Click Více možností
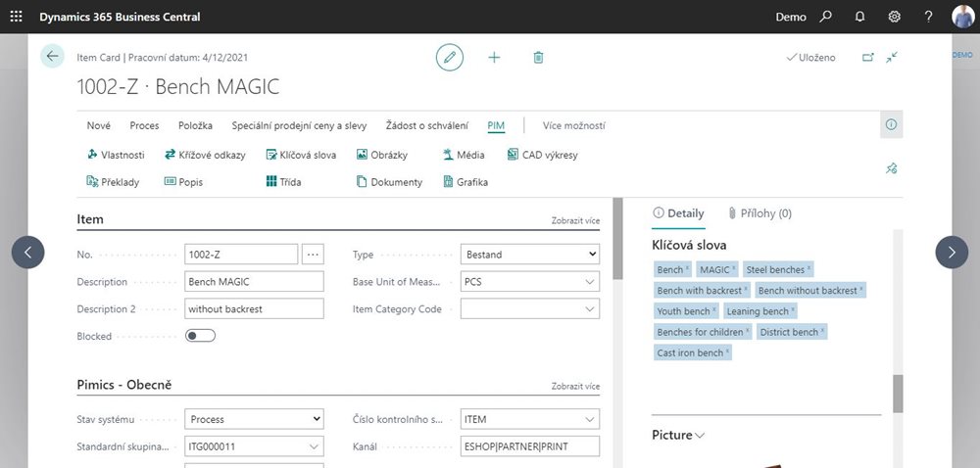The image size is (980, 468). pos(573,125)
